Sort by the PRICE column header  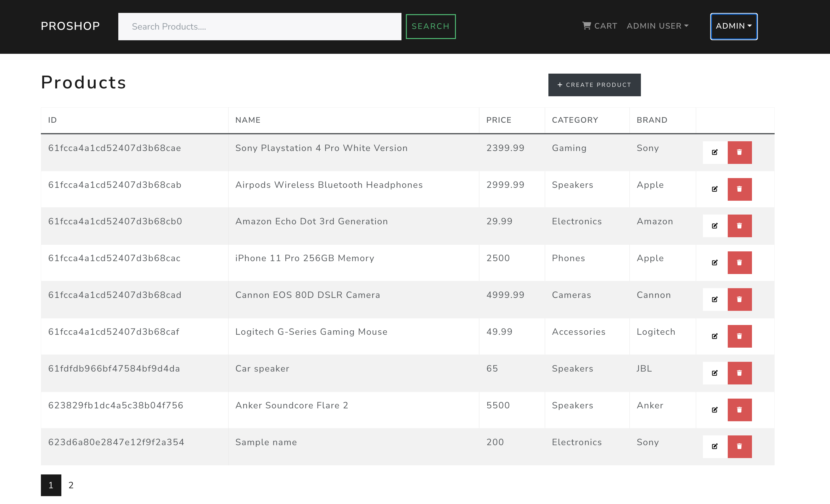(499, 120)
